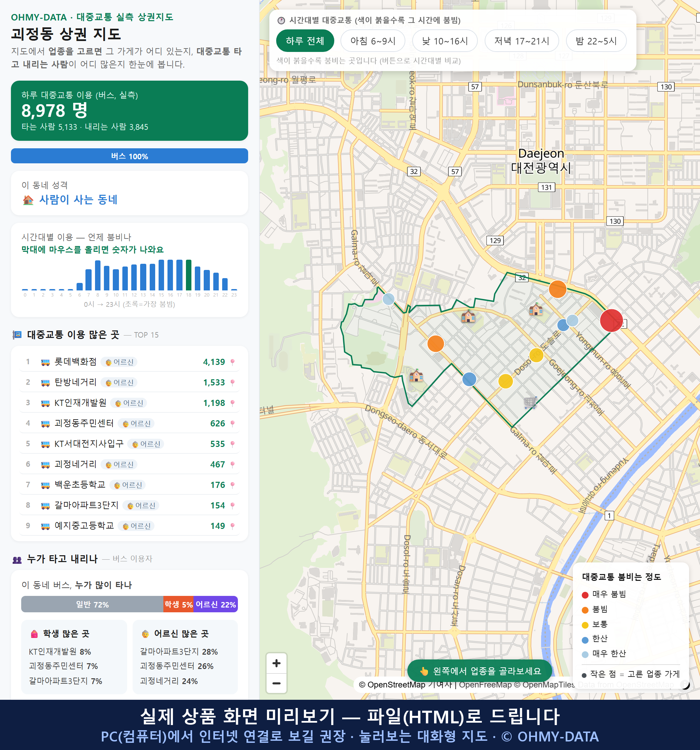Click the orange 붐빔 legend dot
Image resolution: width=700 pixels, height=750 pixels.
[x=585, y=610]
